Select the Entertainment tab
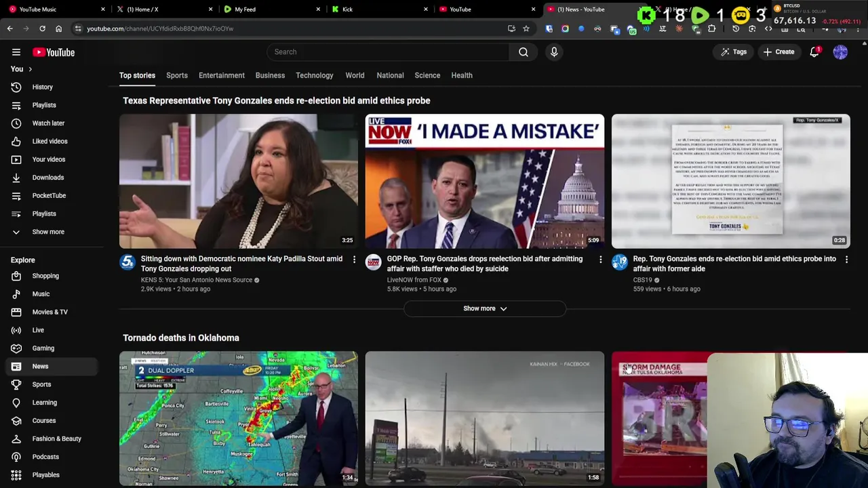The width and height of the screenshot is (868, 488). click(x=222, y=75)
